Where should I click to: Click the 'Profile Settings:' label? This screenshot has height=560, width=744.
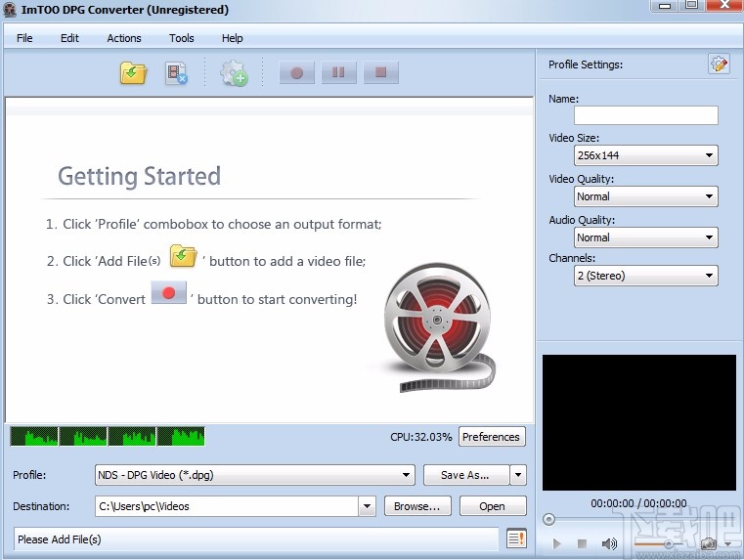point(586,65)
